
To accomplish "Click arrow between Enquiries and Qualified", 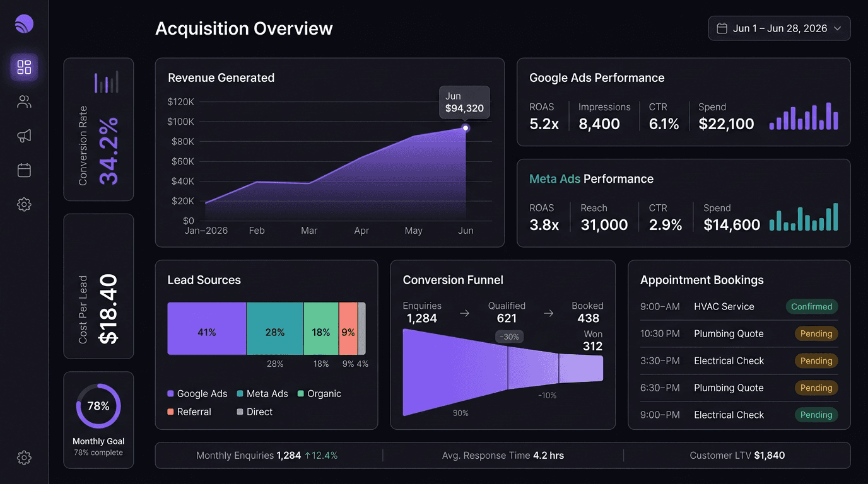I will click(464, 313).
